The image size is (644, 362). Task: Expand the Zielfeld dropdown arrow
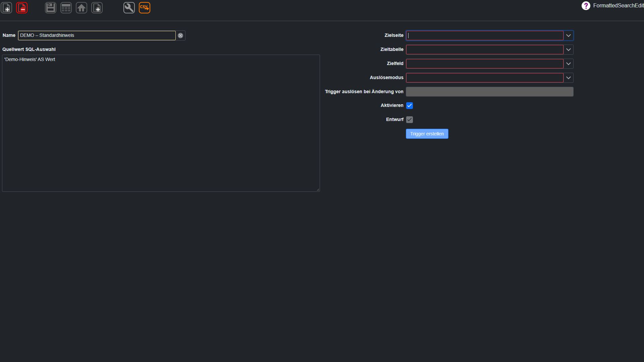[569, 64]
